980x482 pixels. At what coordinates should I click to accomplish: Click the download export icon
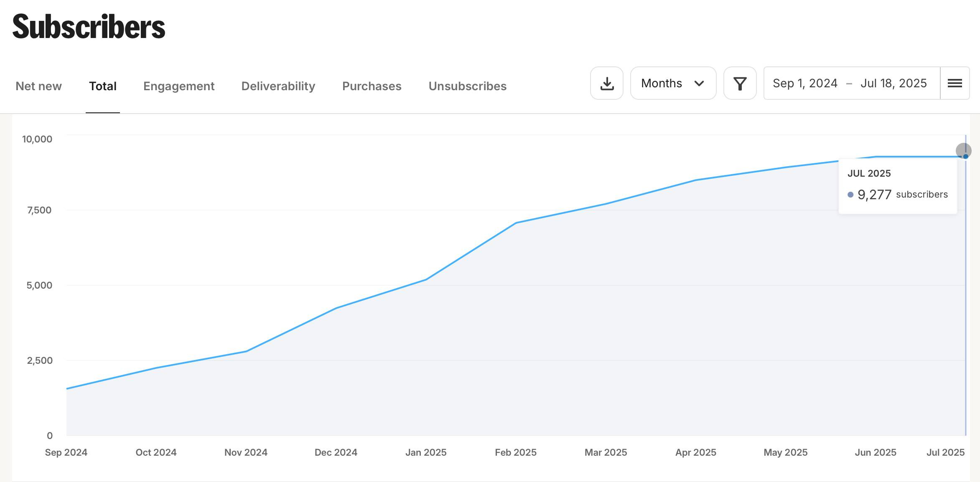(606, 84)
